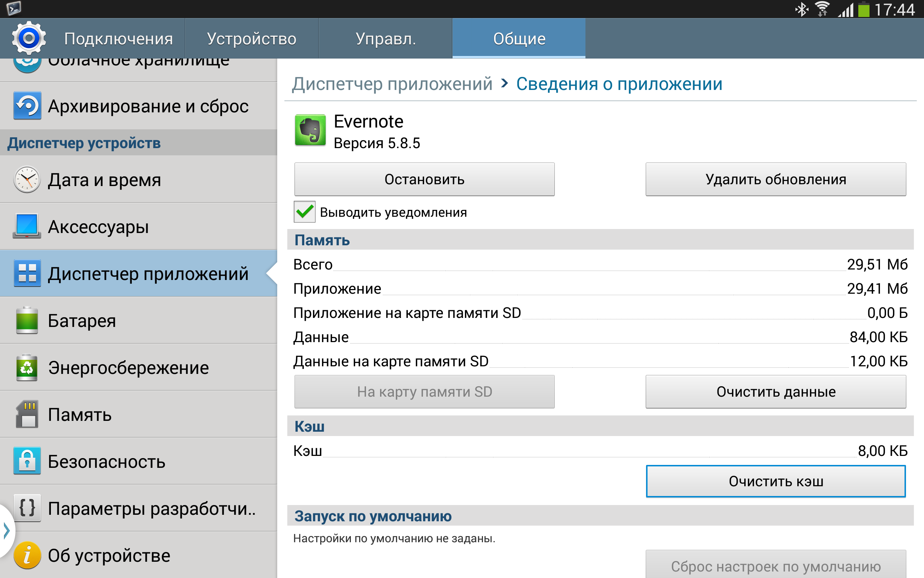
Task: Tap the recycle battery icon for Энергосбережение
Action: (27, 367)
